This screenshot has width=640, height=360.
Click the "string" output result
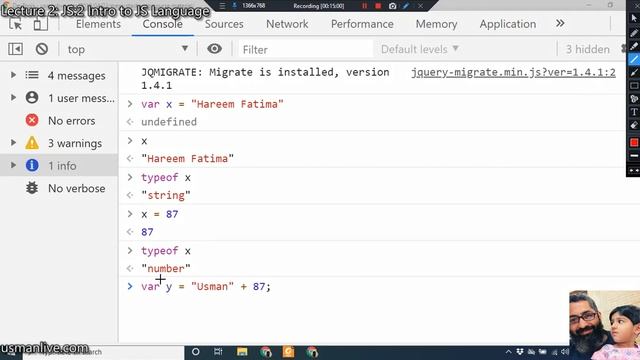click(x=166, y=195)
